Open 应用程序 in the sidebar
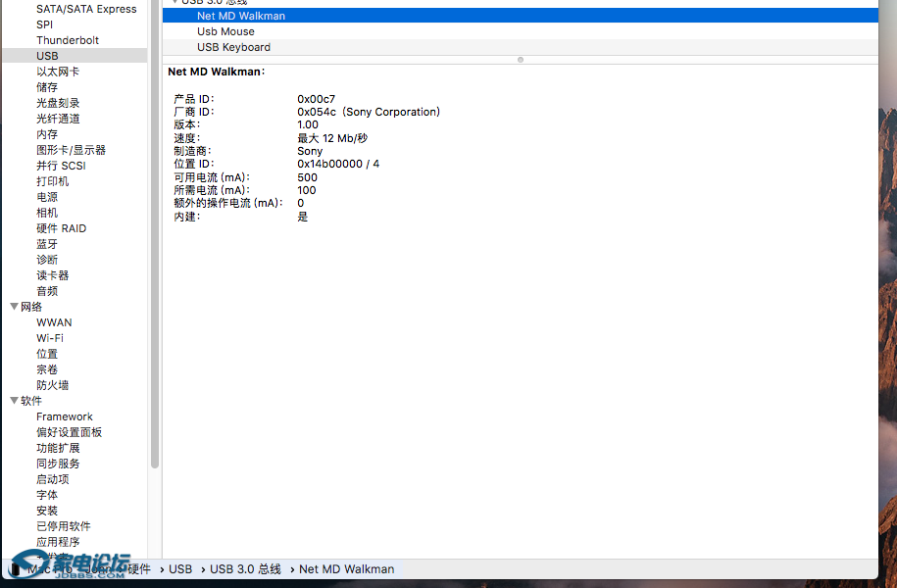Viewport: 897px width, 588px height. click(x=58, y=542)
